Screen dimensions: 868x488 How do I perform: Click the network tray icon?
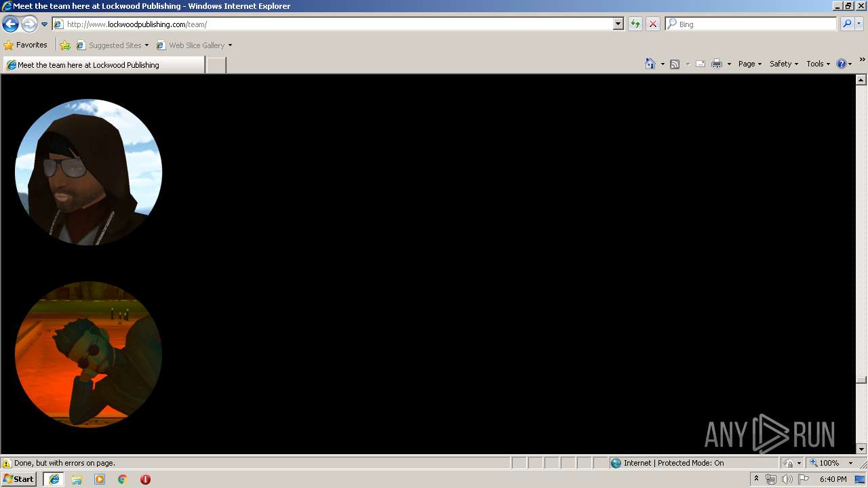coord(771,479)
